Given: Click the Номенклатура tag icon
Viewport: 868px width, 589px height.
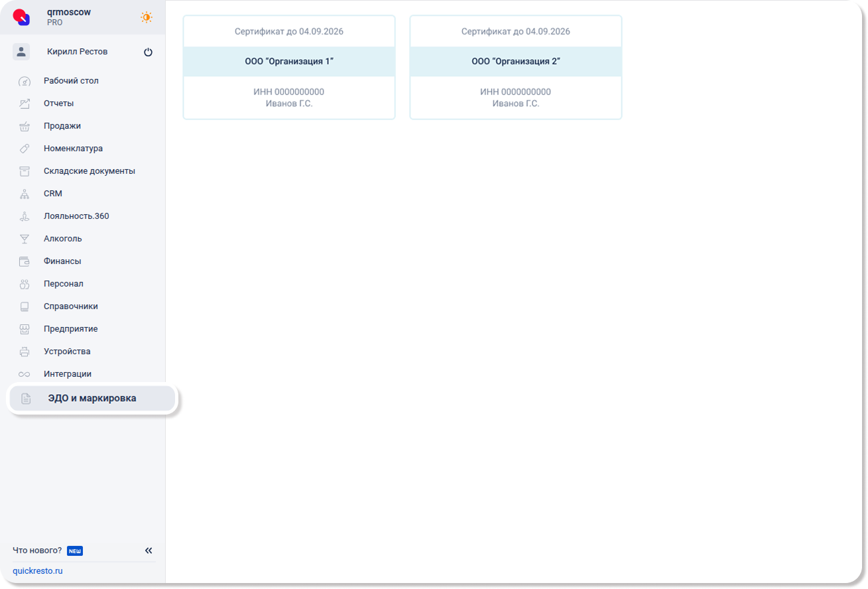Looking at the screenshot, I should click(x=25, y=149).
